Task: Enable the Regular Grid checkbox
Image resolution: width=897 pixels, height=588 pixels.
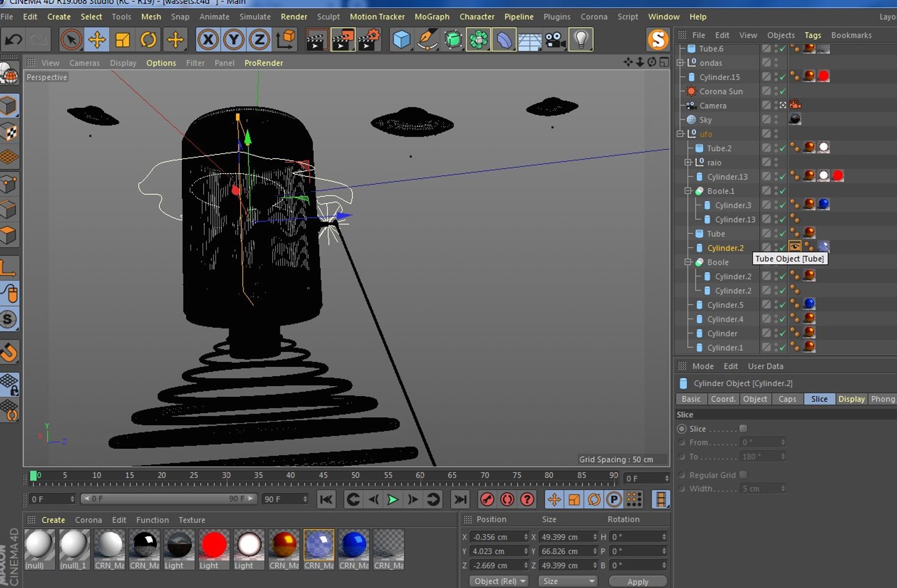Action: [x=743, y=475]
